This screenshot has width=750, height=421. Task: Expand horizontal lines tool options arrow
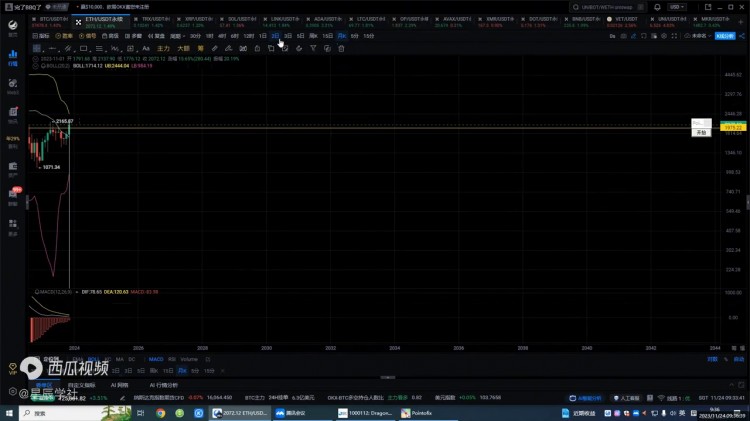coord(106,49)
